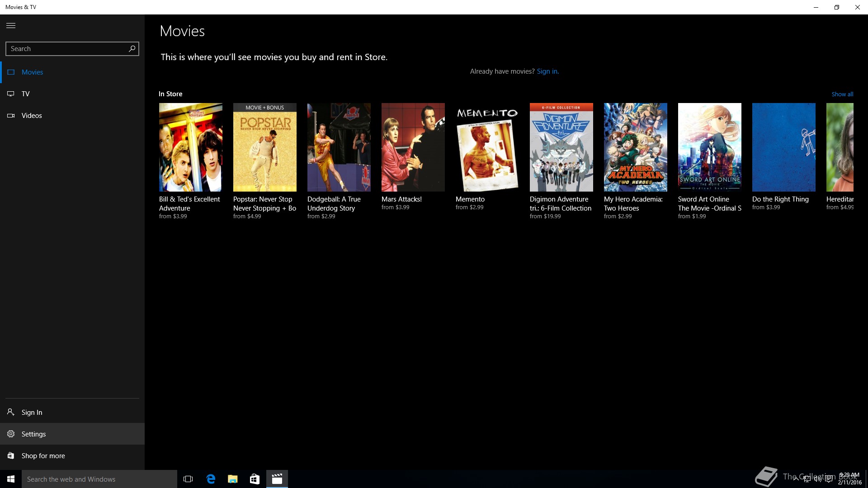The height and width of the screenshot is (488, 868).
Task: Open the Sword Art Online poster
Action: (710, 147)
